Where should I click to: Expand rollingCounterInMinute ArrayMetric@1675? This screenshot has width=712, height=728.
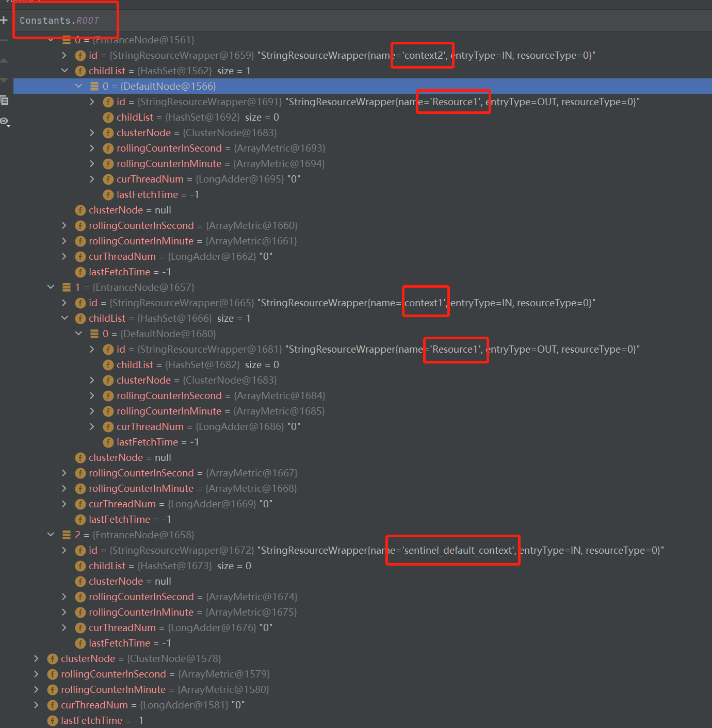pyautogui.click(x=64, y=612)
